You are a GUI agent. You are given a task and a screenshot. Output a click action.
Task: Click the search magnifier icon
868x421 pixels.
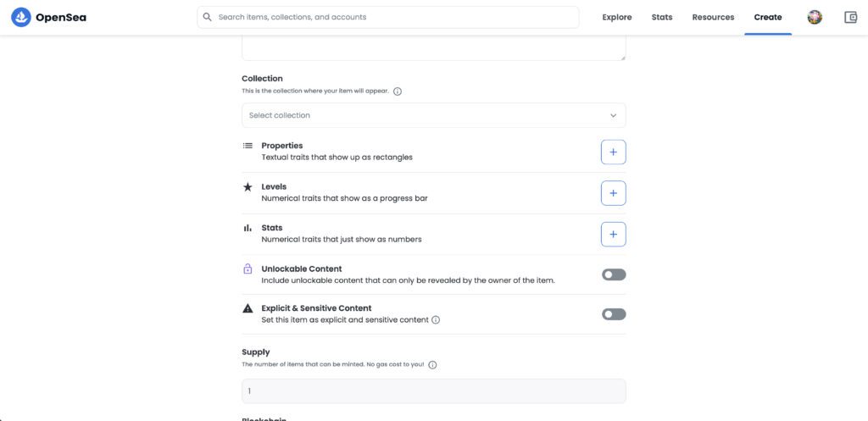pyautogui.click(x=207, y=17)
